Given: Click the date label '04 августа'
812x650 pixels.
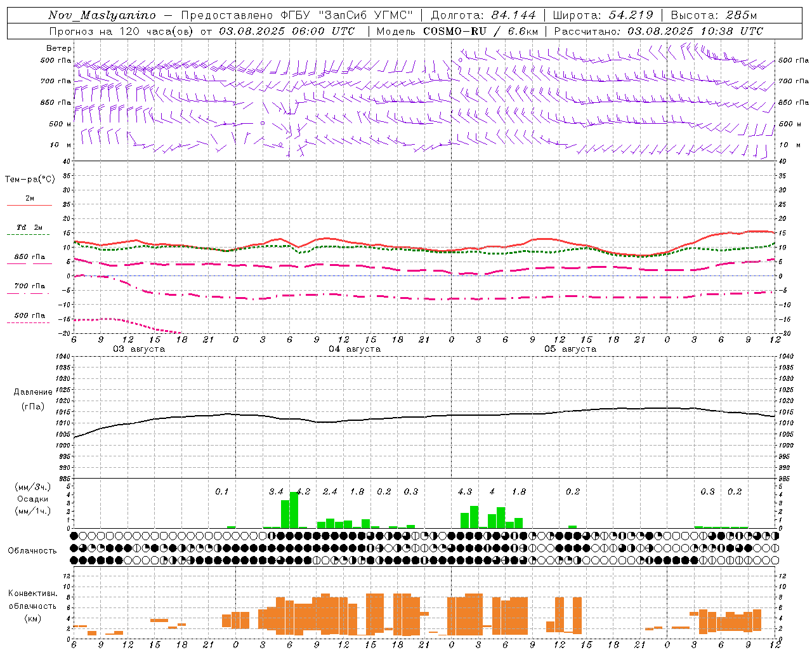Looking at the screenshot, I should click(x=355, y=349).
